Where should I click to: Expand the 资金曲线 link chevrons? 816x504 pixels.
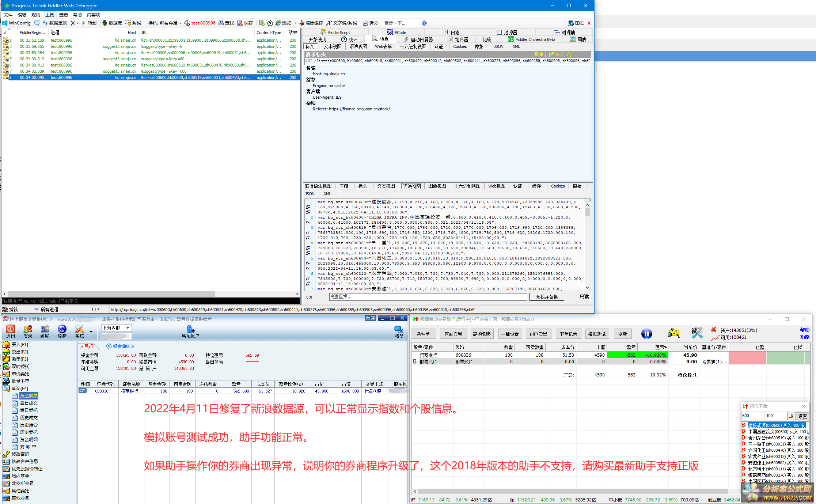click(132, 346)
